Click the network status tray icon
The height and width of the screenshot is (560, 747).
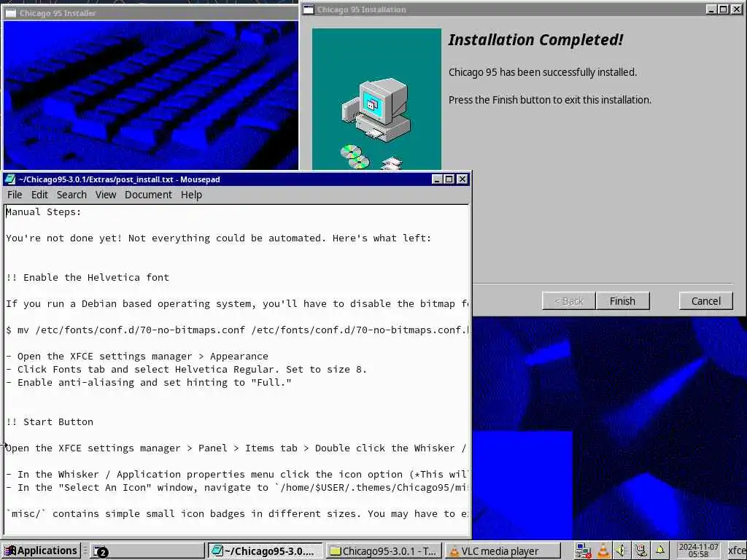coord(583,551)
